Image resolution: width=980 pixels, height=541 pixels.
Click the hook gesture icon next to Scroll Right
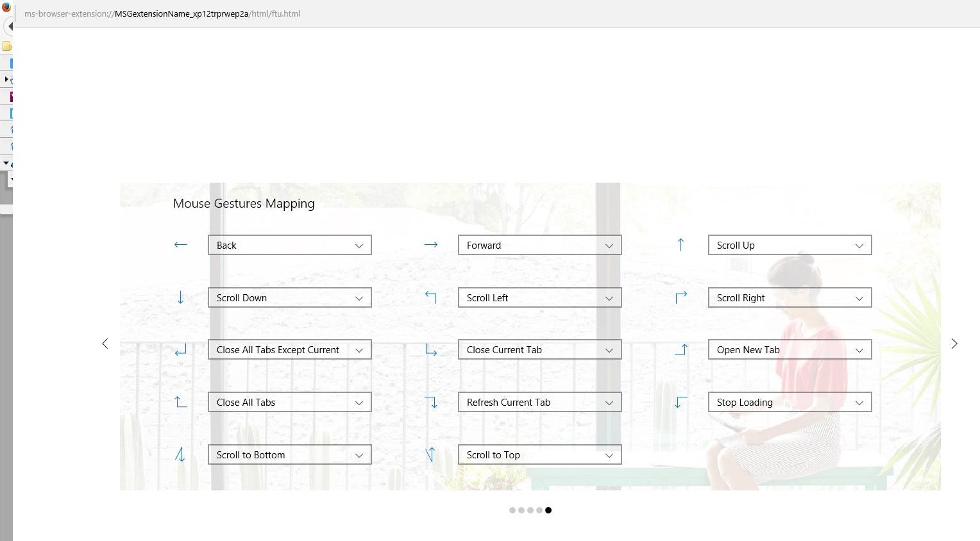(x=681, y=296)
